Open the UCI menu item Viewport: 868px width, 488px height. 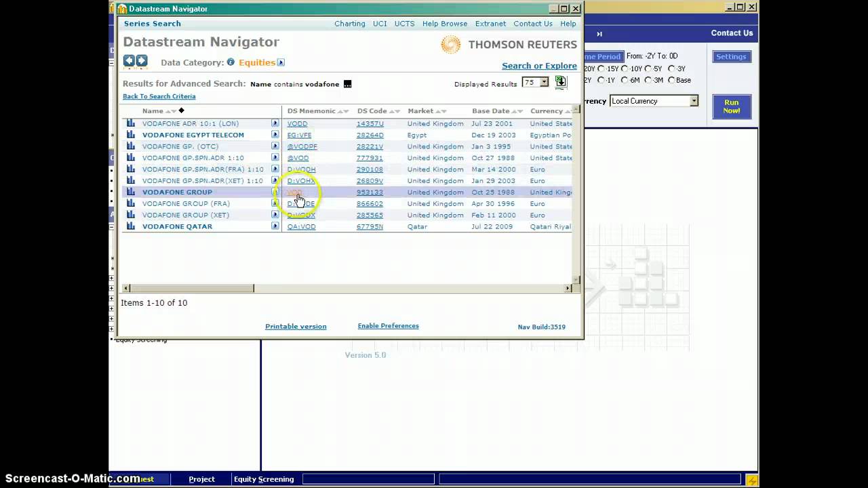380,24
